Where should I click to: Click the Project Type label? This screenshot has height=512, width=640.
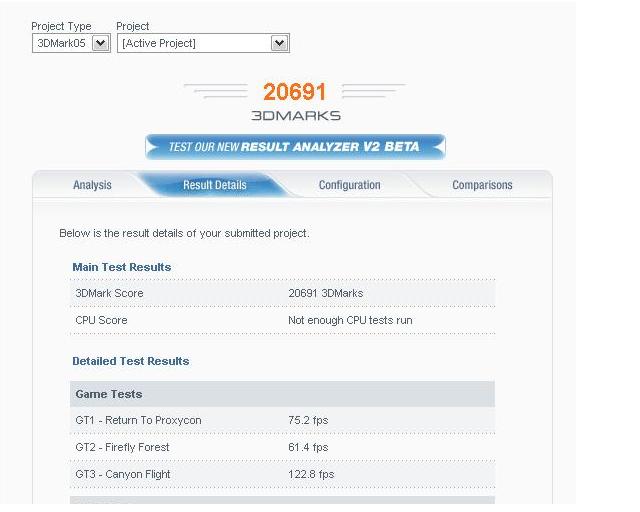(x=61, y=26)
